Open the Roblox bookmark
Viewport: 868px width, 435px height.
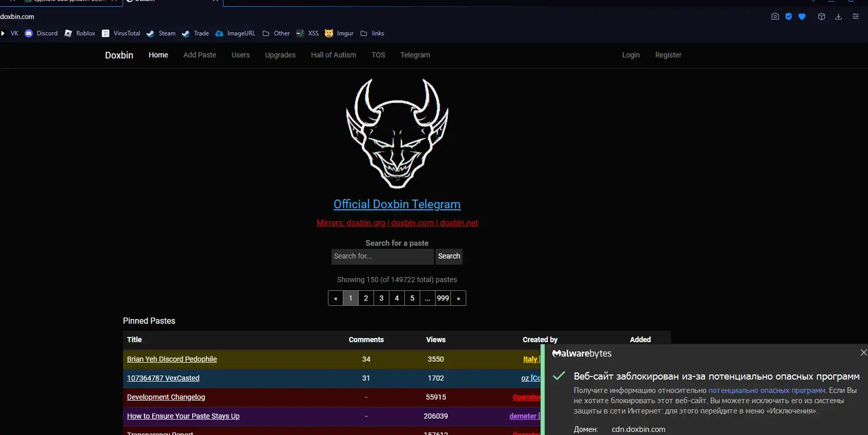coord(80,33)
